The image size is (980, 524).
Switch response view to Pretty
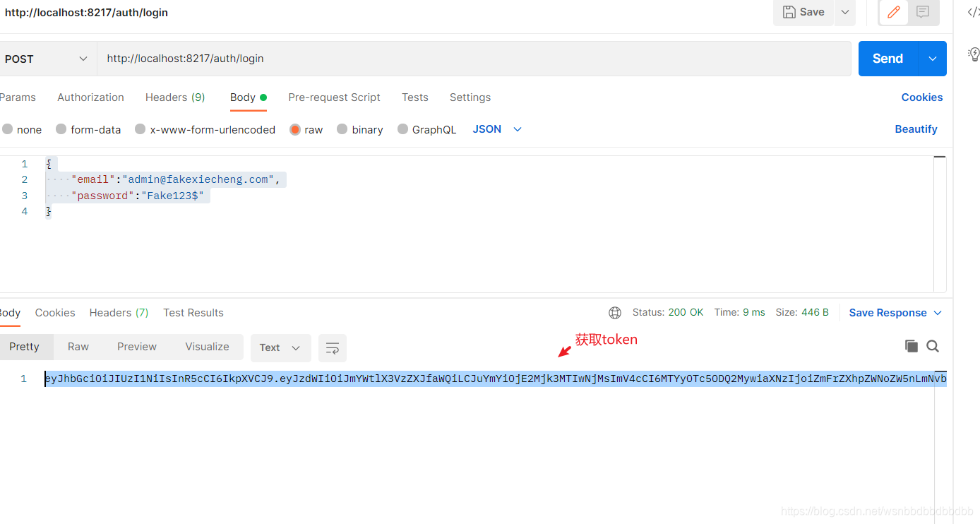(x=25, y=347)
